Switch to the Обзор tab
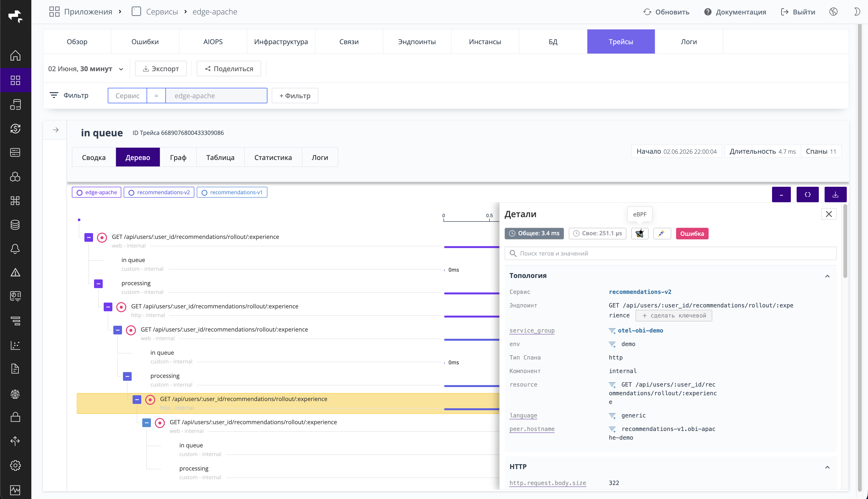Image resolution: width=868 pixels, height=499 pixels. point(77,42)
